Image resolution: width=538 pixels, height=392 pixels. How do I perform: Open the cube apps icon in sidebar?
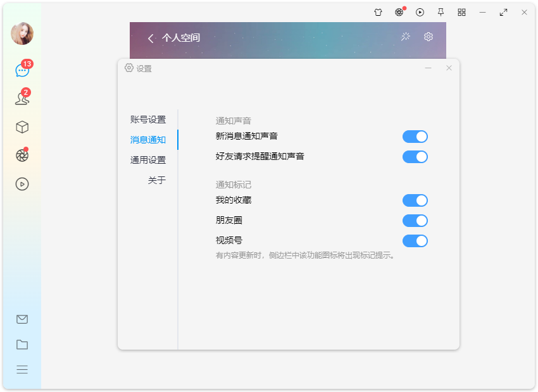click(x=22, y=127)
